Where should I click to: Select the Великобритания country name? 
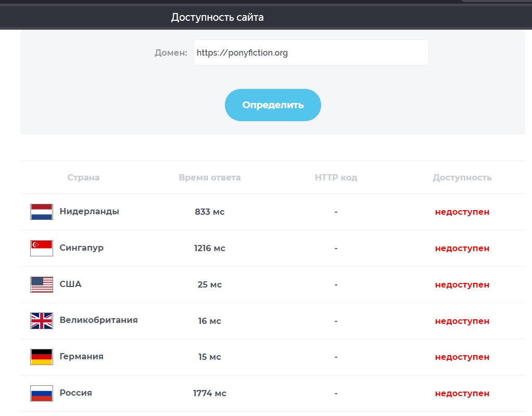tap(98, 320)
